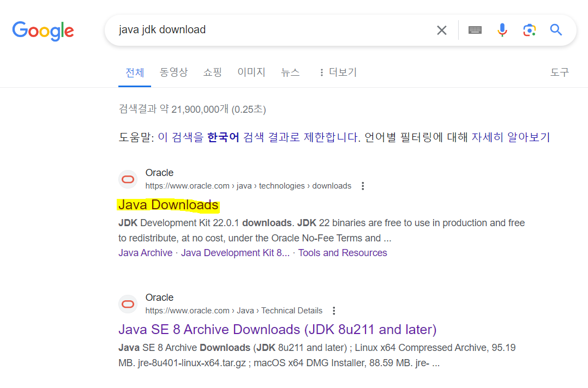This screenshot has height=388, width=588.
Task: Click the Oracle favicon of the Java SE 8 Archive result
Action: pyautogui.click(x=128, y=304)
